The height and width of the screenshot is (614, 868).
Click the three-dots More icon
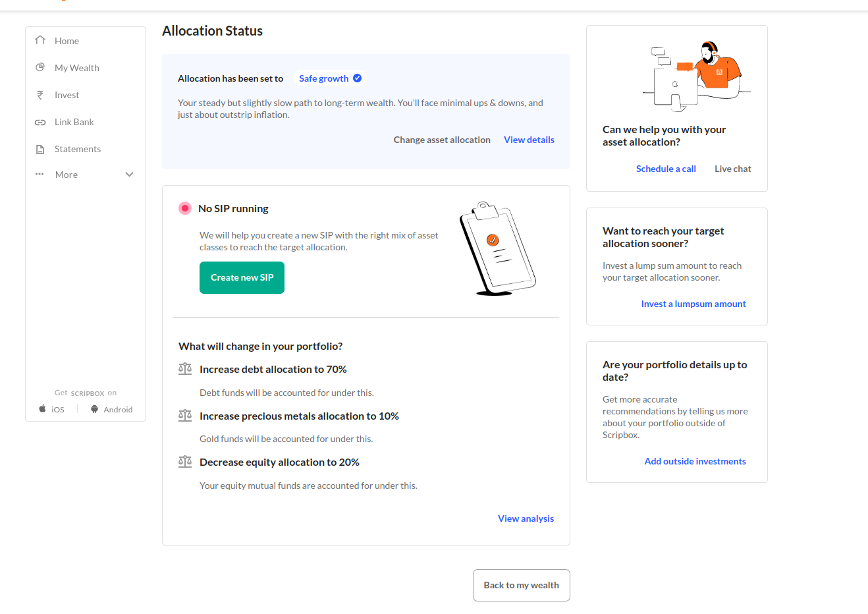pos(40,175)
